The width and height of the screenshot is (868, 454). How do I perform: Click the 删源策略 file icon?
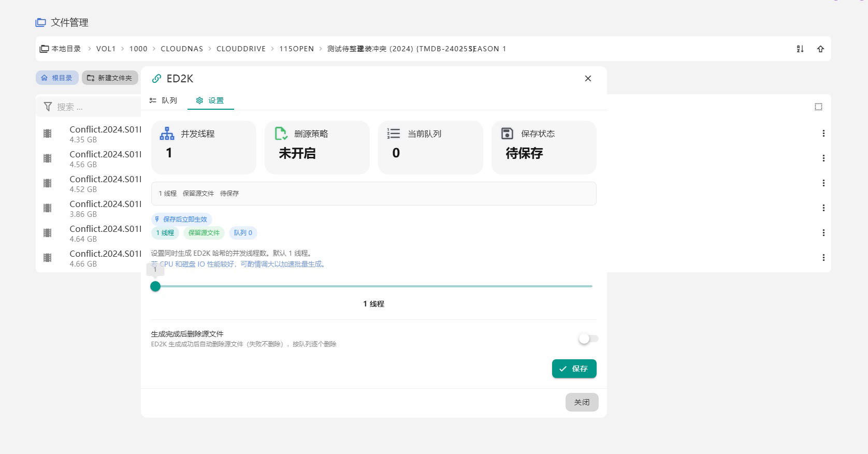[x=281, y=134]
